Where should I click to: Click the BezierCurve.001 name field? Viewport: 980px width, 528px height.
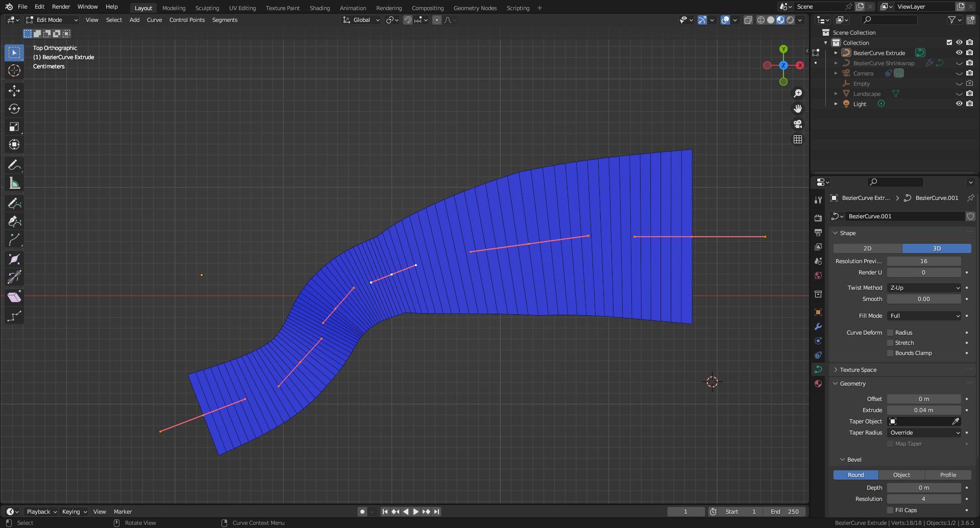(x=904, y=216)
